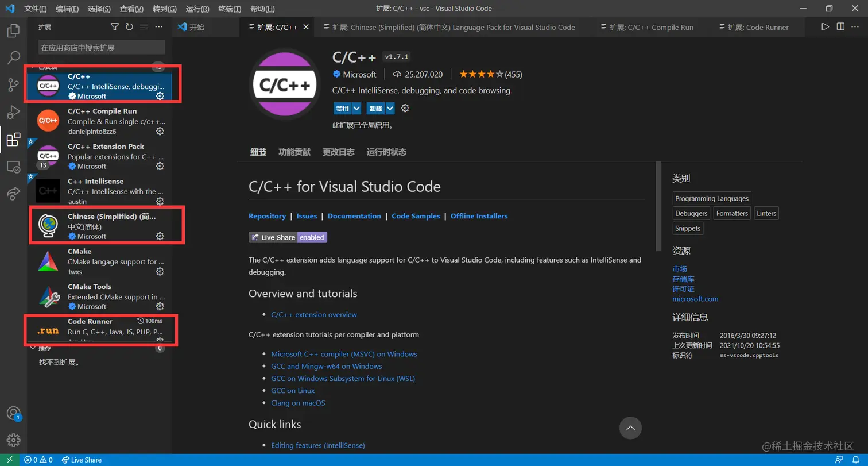Click the 禁用 button

pyautogui.click(x=343, y=108)
